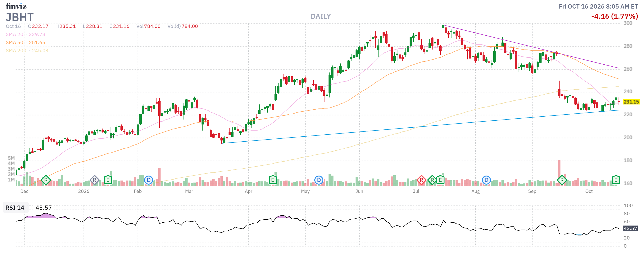Click the 5M volume axis label

pyautogui.click(x=11, y=158)
